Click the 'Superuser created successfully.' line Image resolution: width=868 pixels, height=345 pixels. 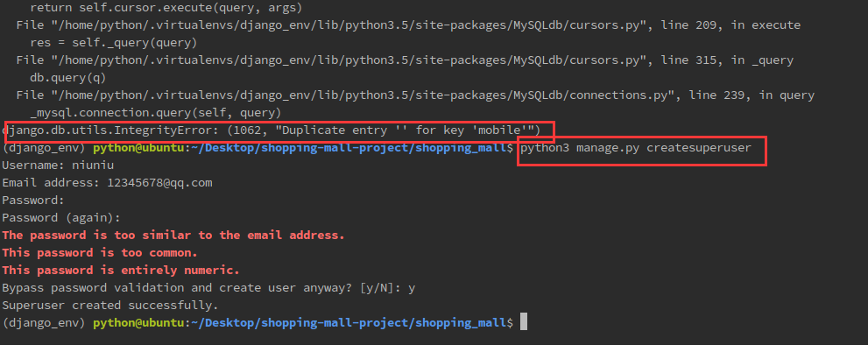click(x=110, y=305)
